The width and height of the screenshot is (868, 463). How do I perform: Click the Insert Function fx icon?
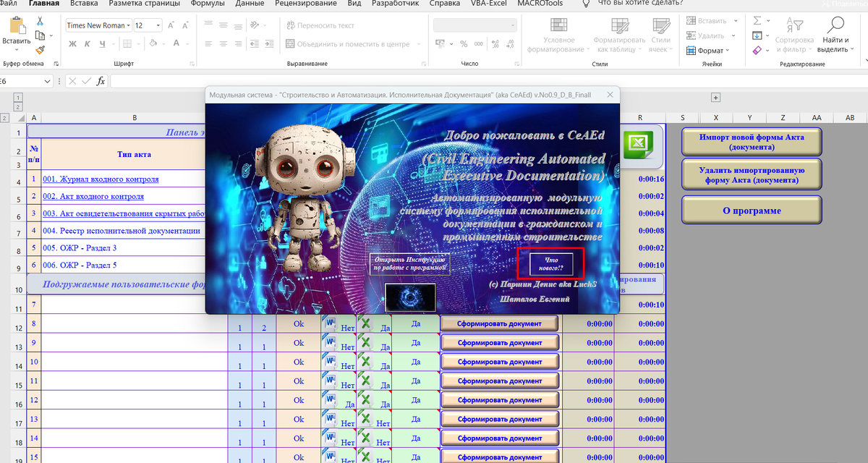[x=101, y=81]
